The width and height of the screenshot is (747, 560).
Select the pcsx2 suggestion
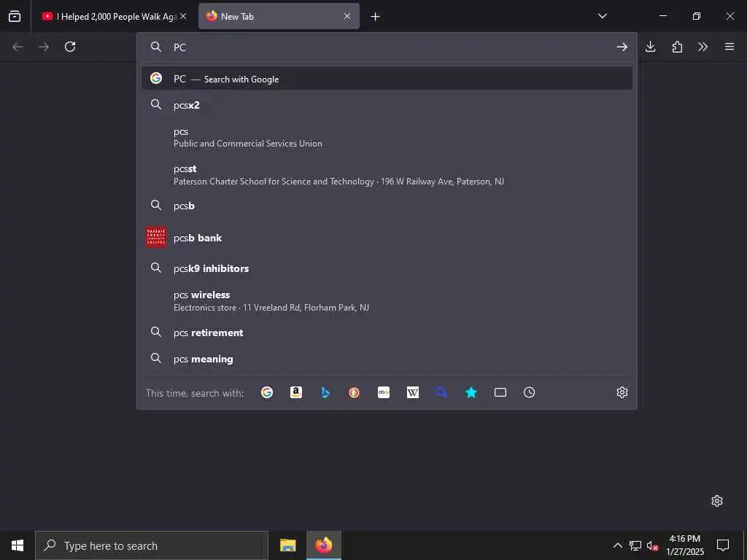[x=387, y=105]
